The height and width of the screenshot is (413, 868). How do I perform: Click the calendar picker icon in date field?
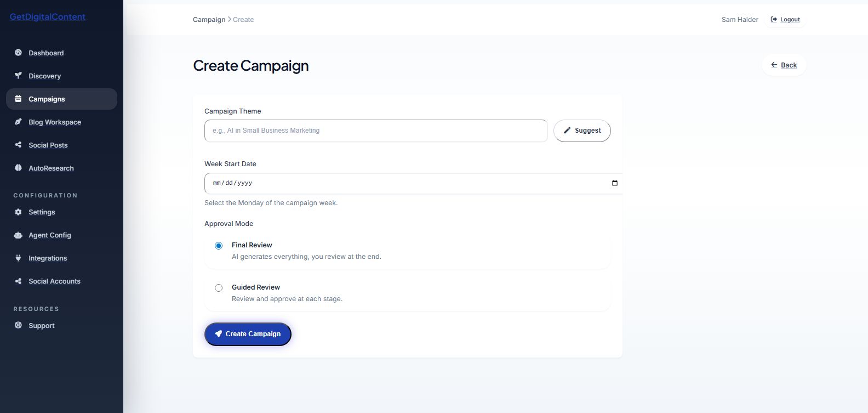(615, 183)
